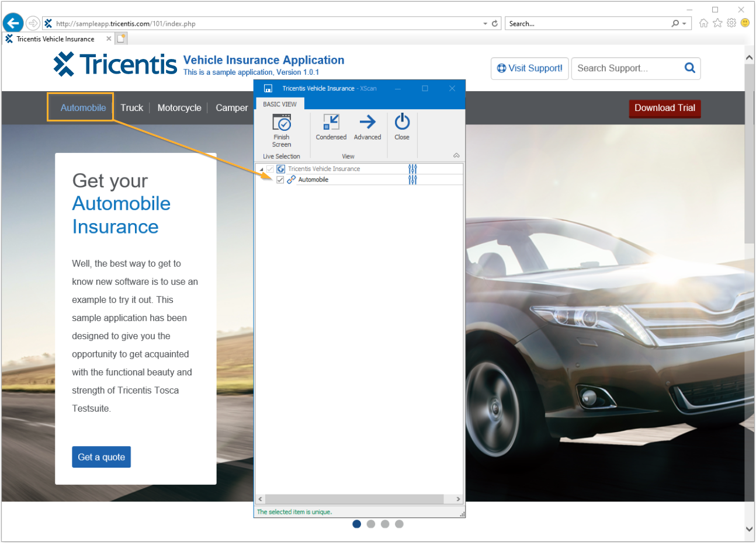Click the Get a quote button
Viewport: 756px width, 543px height.
[101, 457]
